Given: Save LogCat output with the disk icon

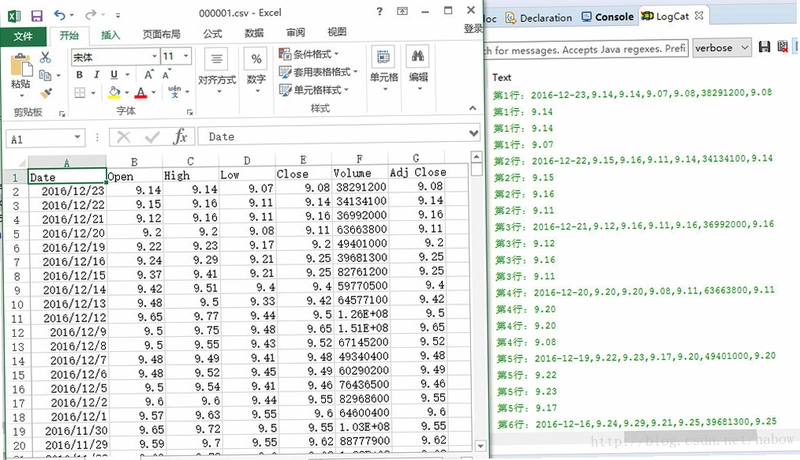Looking at the screenshot, I should [x=764, y=47].
